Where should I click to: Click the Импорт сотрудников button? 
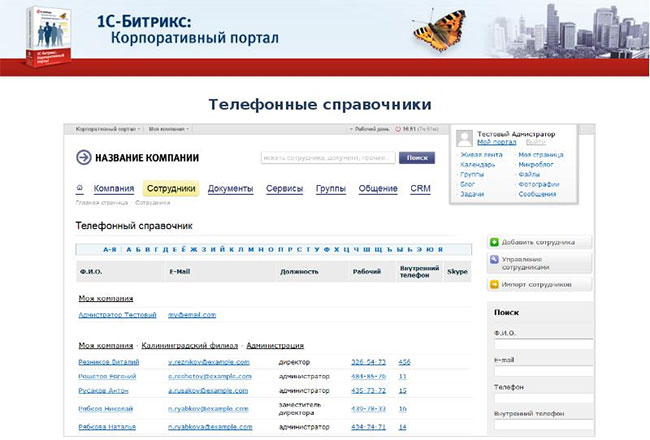(x=539, y=284)
